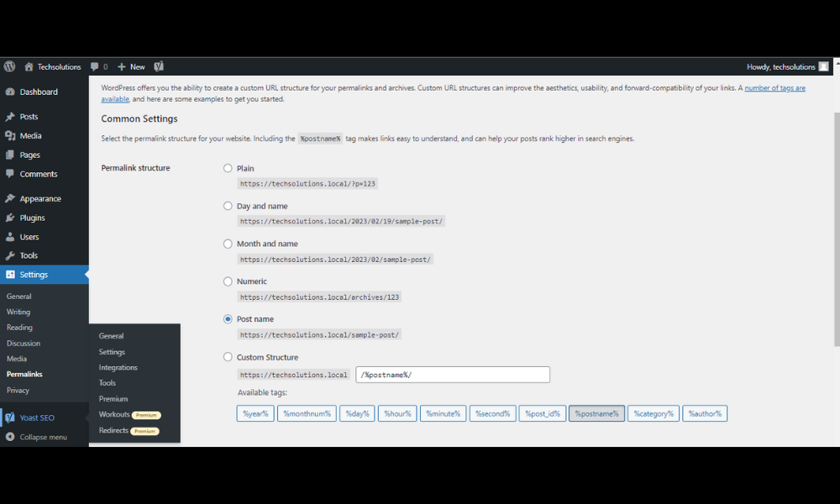Image resolution: width=840 pixels, height=504 pixels.
Task: Click the Users person icon in sidebar
Action: (x=10, y=237)
